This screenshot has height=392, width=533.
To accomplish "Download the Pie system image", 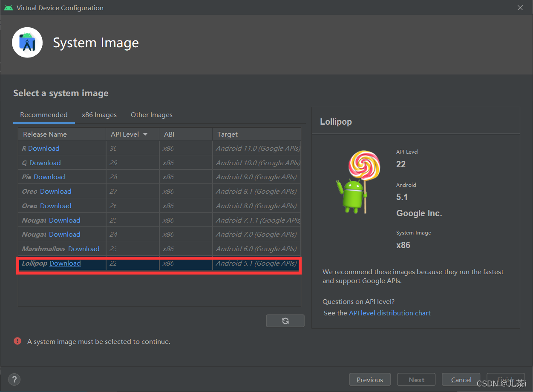I will tap(49, 177).
